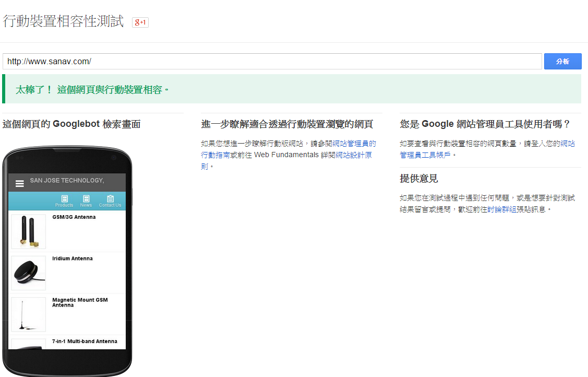The image size is (588, 377).
Task: Click the GSM/3G Antenna product image
Action: tap(28, 231)
